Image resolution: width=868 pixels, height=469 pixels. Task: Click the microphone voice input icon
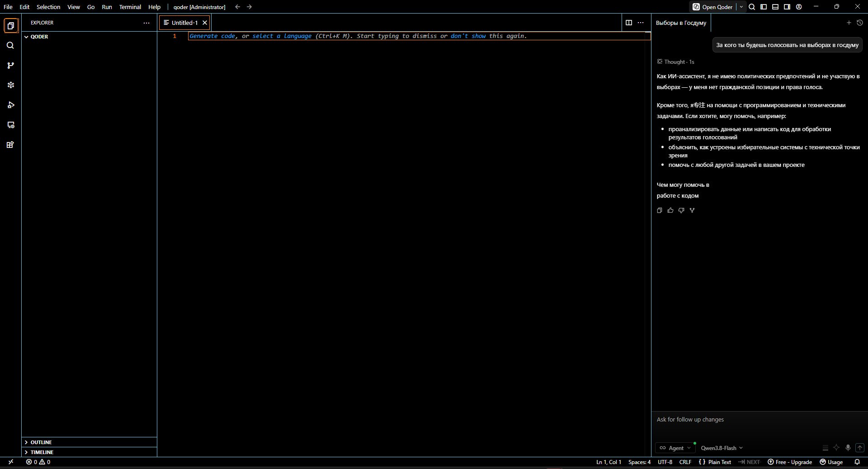848,448
